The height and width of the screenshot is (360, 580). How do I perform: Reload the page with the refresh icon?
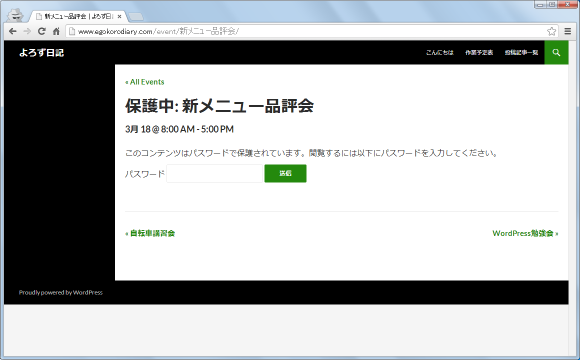pyautogui.click(x=42, y=31)
